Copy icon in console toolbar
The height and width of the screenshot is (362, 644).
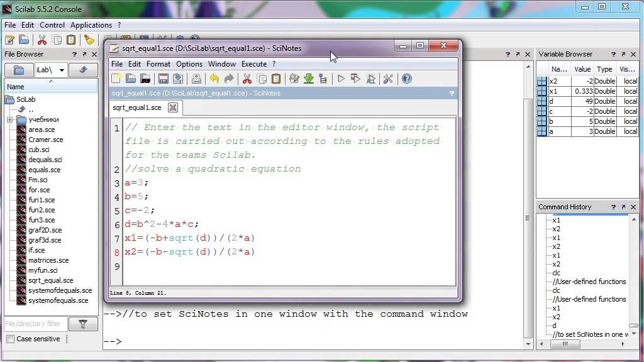(x=57, y=40)
